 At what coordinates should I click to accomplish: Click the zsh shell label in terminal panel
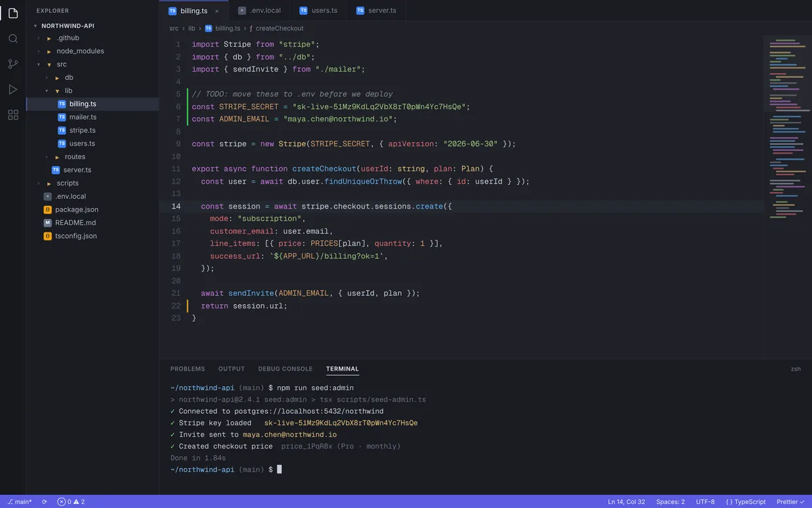(796, 369)
